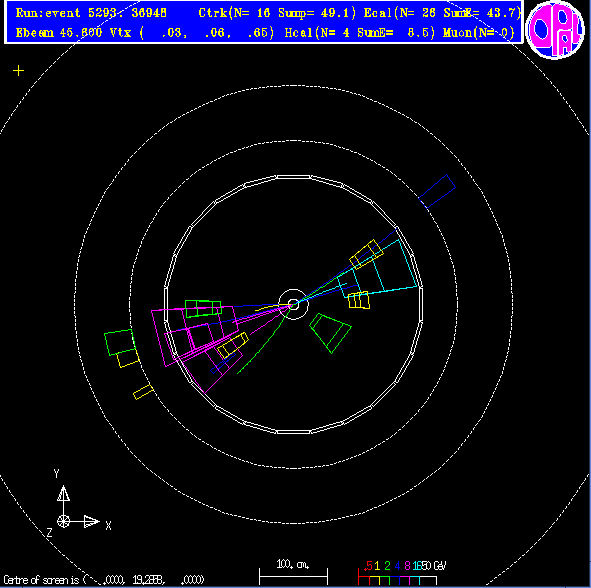This screenshot has height=588, width=591.
Task: Click the yellow plus cross marker
Action: [x=18, y=70]
